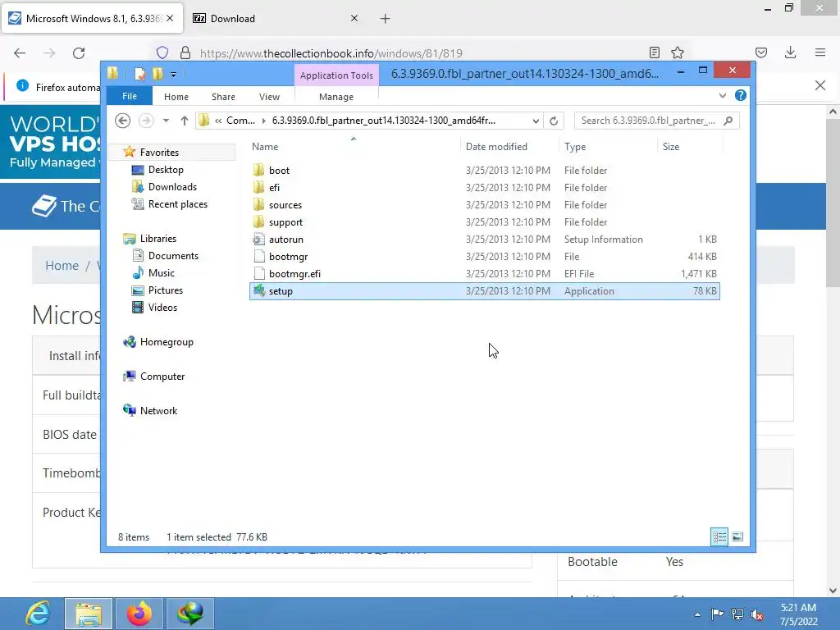Viewport: 840px width, 630px height.
Task: Expand the address bar history dropdown
Action: tap(536, 121)
